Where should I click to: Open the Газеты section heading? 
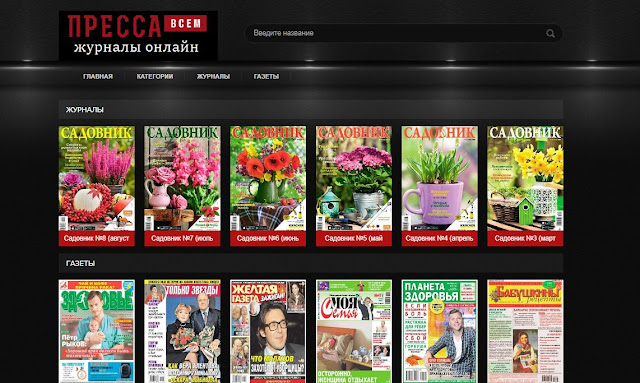click(x=80, y=263)
